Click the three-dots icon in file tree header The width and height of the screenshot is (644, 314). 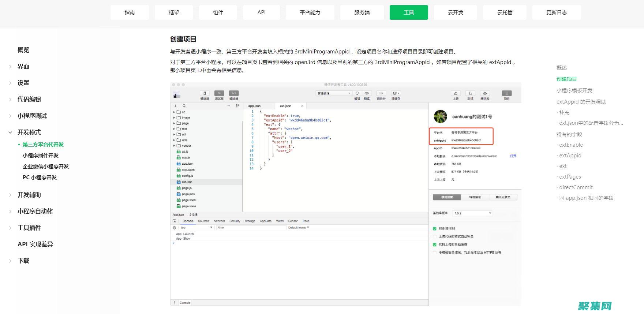pos(229,106)
